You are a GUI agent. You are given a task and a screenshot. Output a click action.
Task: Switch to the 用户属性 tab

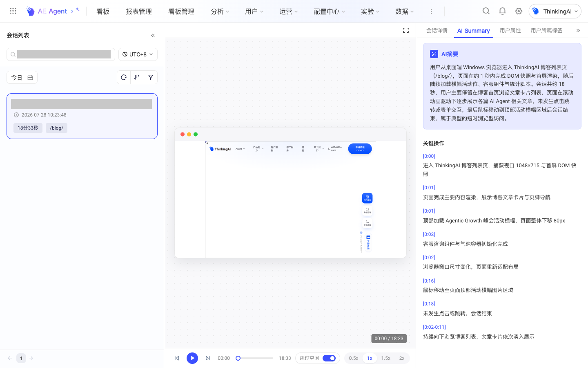(x=510, y=31)
